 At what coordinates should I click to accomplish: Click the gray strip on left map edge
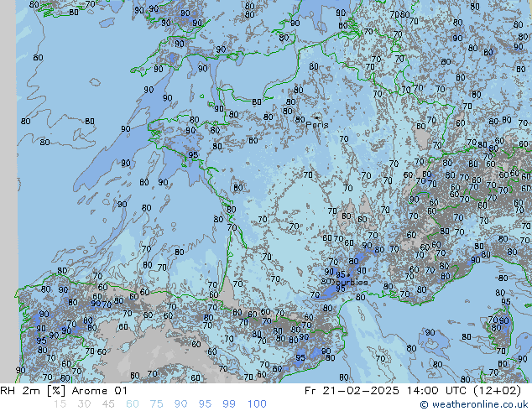tap(8, 168)
